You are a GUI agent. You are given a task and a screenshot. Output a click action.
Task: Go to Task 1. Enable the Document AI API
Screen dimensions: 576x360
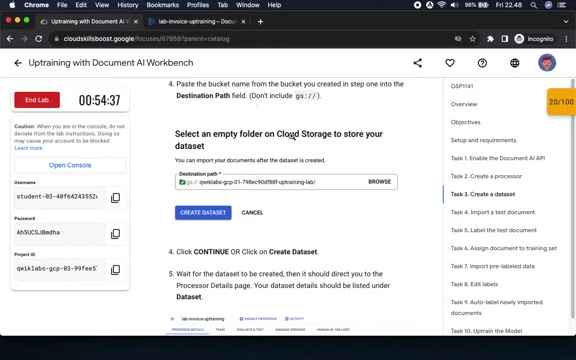click(x=498, y=158)
